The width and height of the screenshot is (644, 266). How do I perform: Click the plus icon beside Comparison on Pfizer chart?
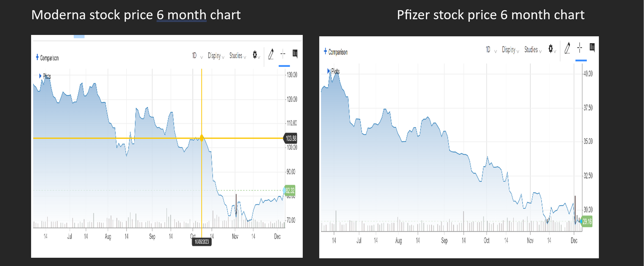pos(325,51)
